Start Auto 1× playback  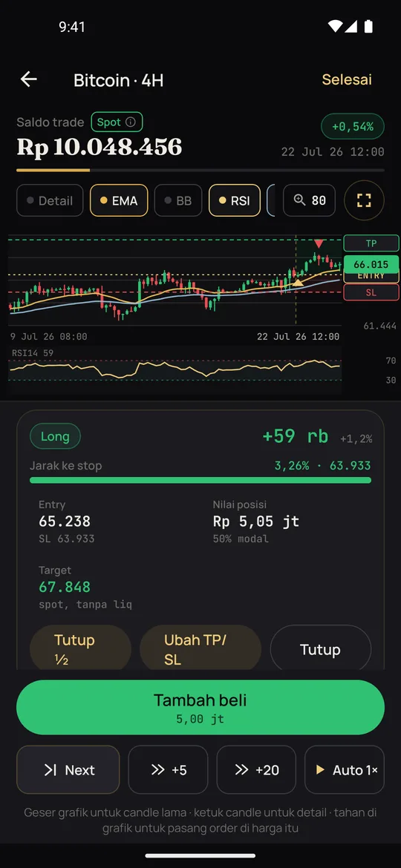pos(345,769)
